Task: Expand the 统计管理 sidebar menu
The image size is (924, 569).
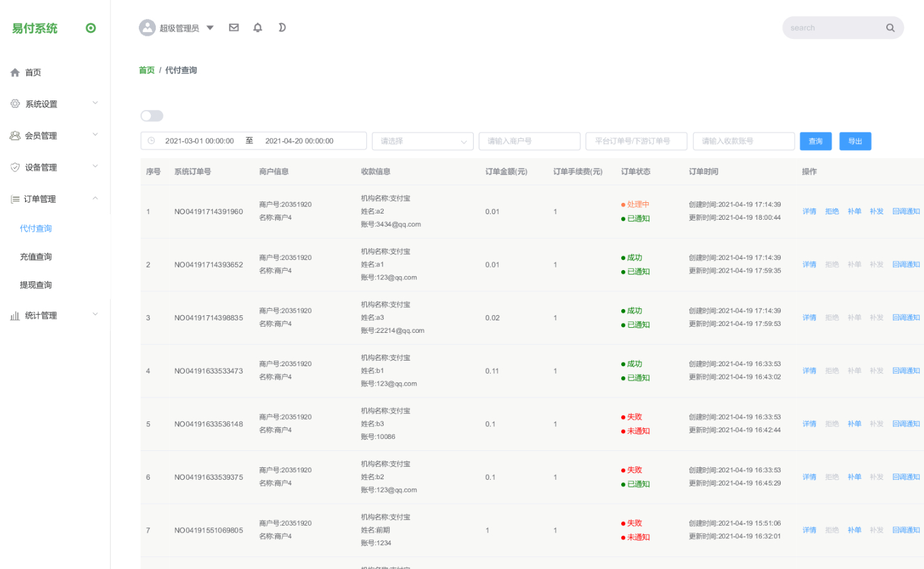Action: click(55, 315)
